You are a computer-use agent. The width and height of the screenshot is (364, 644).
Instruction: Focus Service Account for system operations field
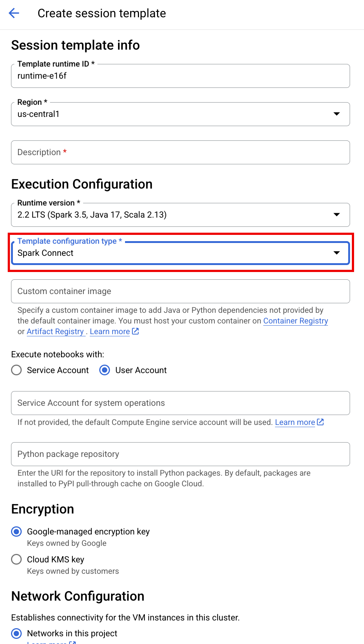tap(180, 403)
